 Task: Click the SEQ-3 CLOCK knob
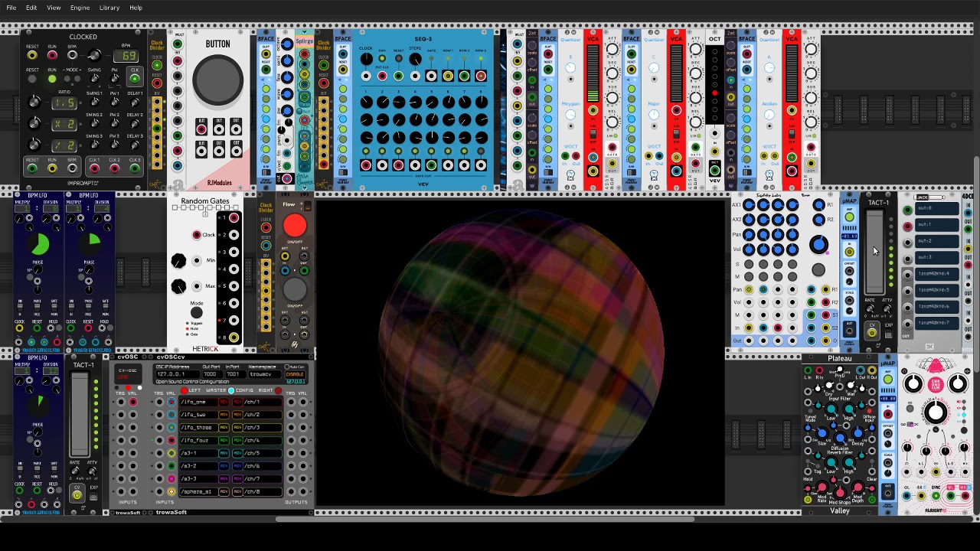(366, 59)
